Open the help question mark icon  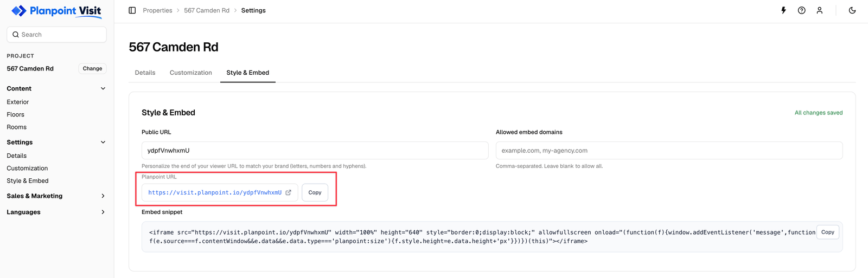pos(801,10)
